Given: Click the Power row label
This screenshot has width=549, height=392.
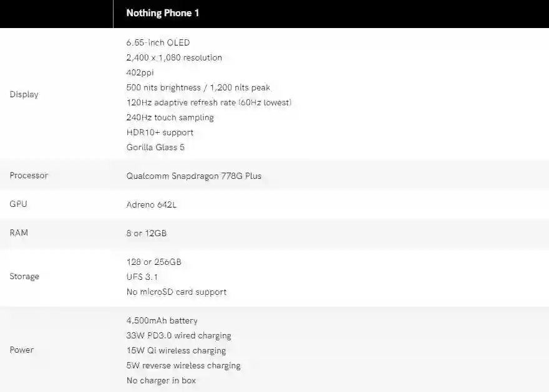Looking at the screenshot, I should pyautogui.click(x=21, y=350).
